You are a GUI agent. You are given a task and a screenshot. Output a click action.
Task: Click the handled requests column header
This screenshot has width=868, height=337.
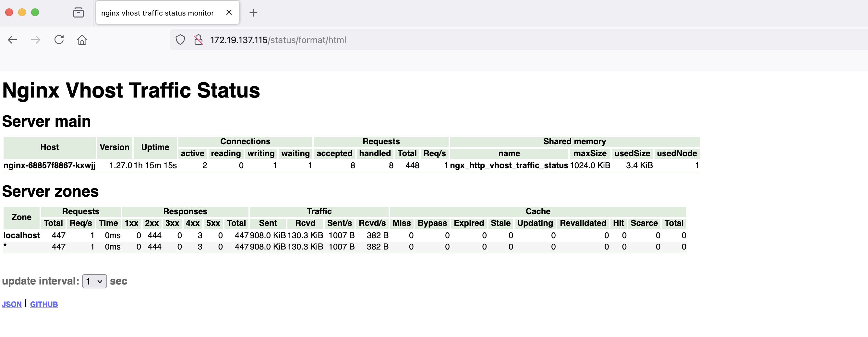point(375,154)
